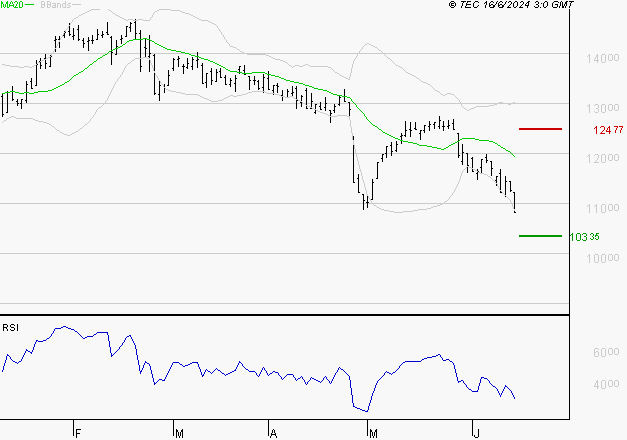Click the TEC 16/6/2024 copyright text

click(511, 4)
